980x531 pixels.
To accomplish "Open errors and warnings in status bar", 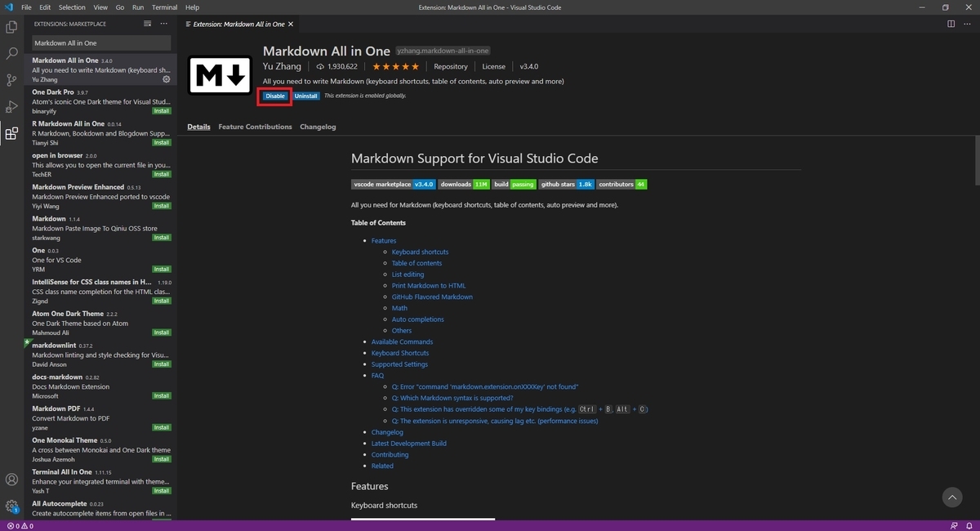I will point(20,526).
